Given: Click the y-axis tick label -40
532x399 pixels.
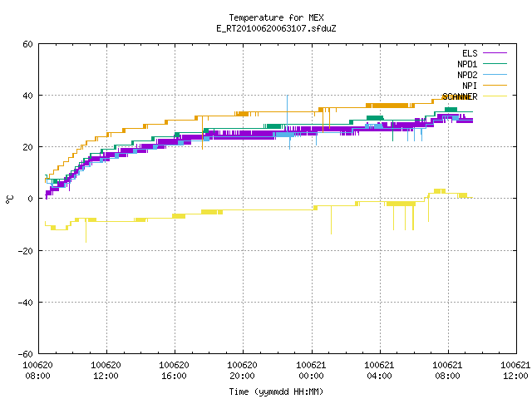Looking at the screenshot, I should (26, 303).
